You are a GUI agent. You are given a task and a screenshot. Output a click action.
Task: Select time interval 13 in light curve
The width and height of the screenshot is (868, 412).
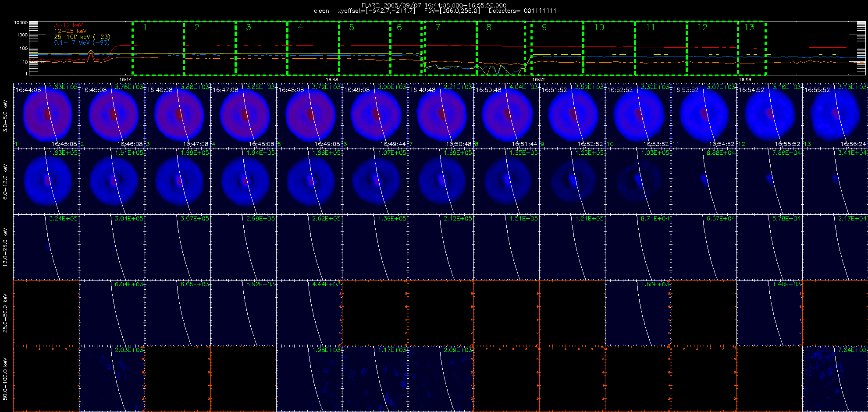[752, 48]
